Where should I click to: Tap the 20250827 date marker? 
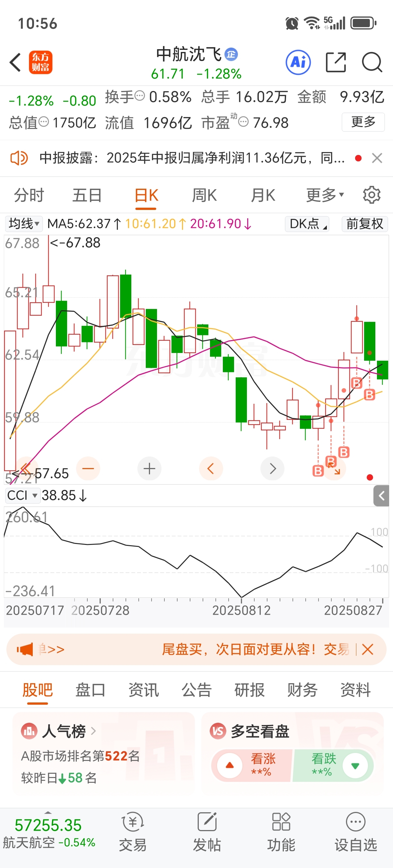pyautogui.click(x=353, y=610)
